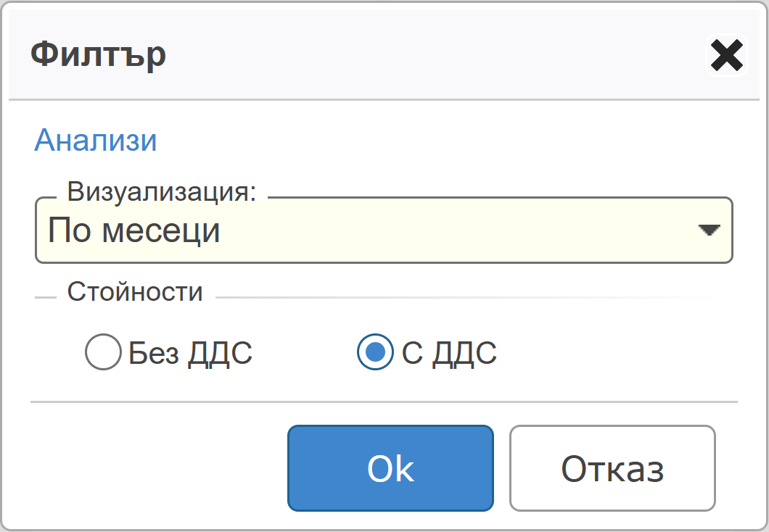Select the "Без ДДС" radio button circle
This screenshot has height=532, width=769.
point(102,354)
